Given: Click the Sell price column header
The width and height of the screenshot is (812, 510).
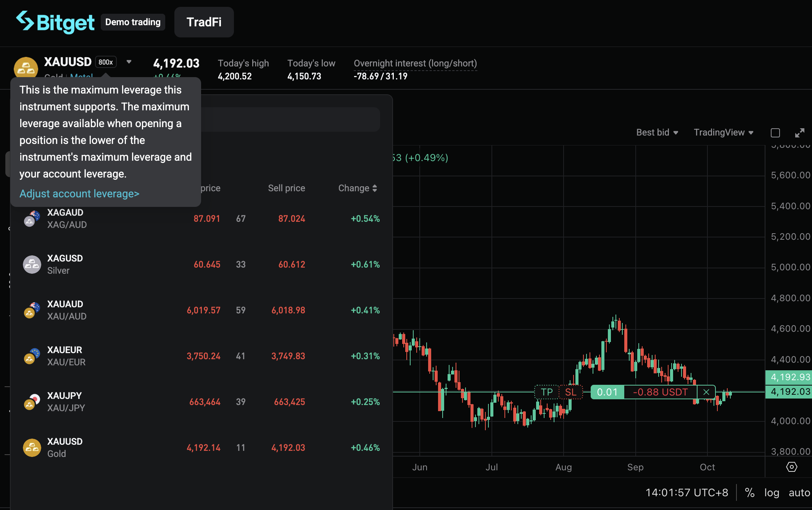Looking at the screenshot, I should [287, 188].
